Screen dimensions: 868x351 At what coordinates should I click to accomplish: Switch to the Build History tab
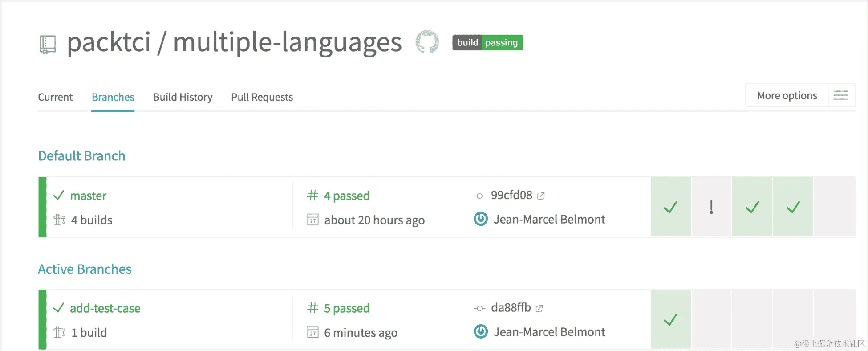[183, 97]
